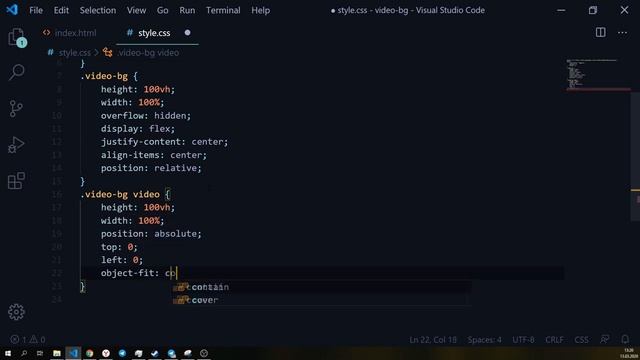Image resolution: width=640 pixels, height=360 pixels.
Task: Click the 'position: absolute;' line
Action: pos(151,233)
